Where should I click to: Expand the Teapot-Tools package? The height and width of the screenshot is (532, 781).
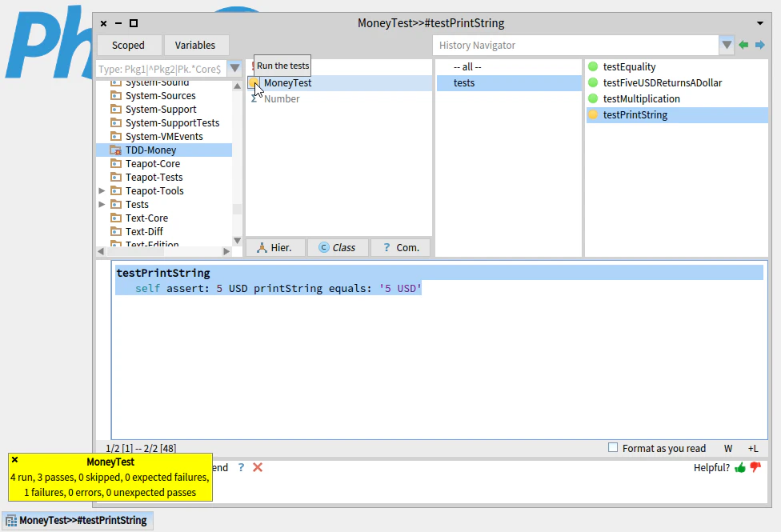(102, 190)
